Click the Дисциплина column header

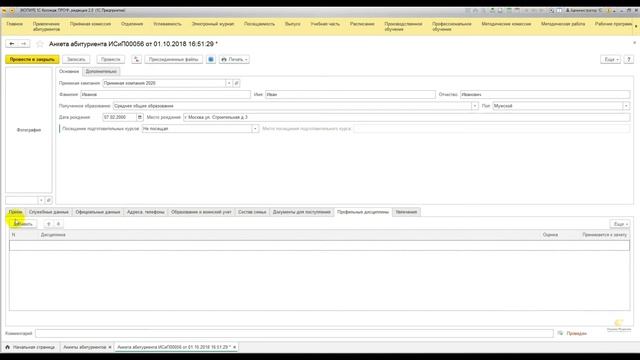point(53,235)
